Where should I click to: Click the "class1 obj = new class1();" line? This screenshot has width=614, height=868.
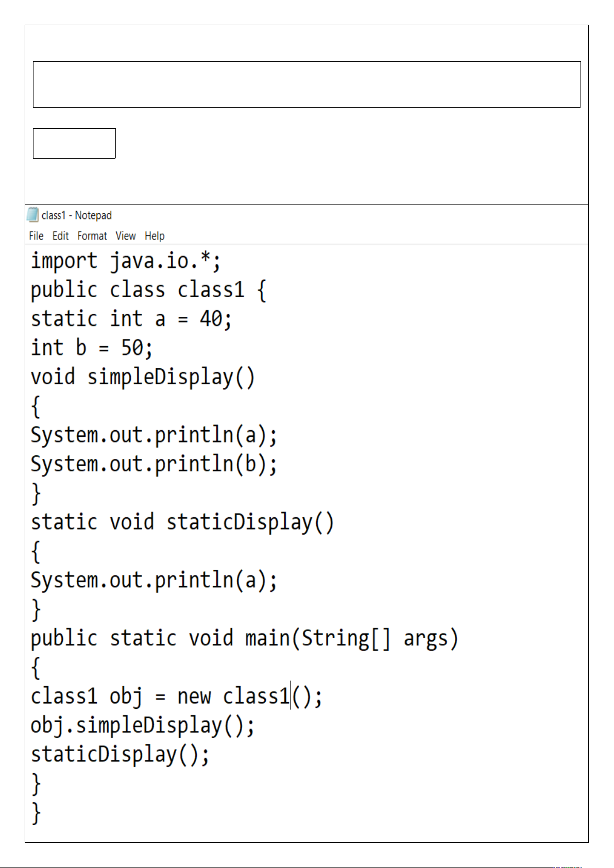[176, 696]
